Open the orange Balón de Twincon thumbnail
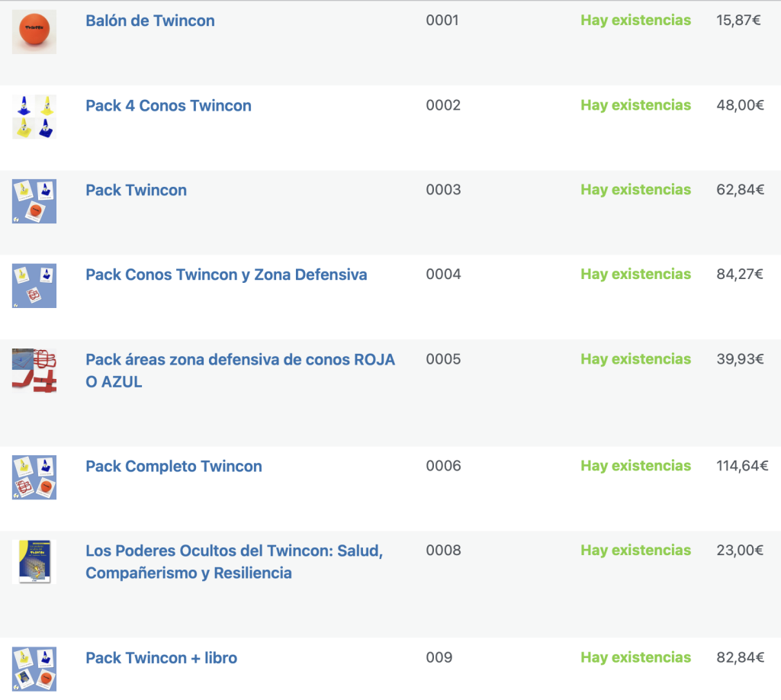Image resolution: width=781 pixels, height=700 pixels. click(x=34, y=32)
